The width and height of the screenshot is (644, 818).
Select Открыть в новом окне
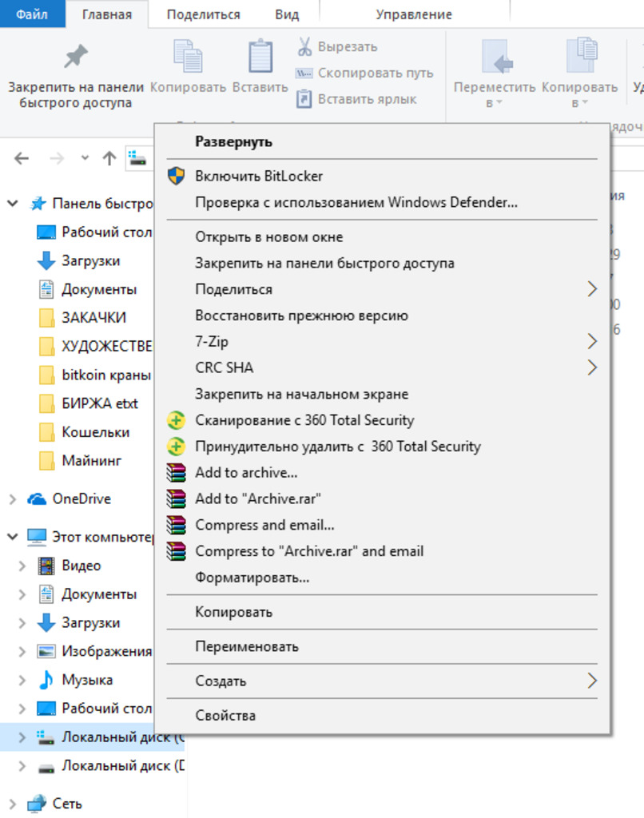(382, 236)
